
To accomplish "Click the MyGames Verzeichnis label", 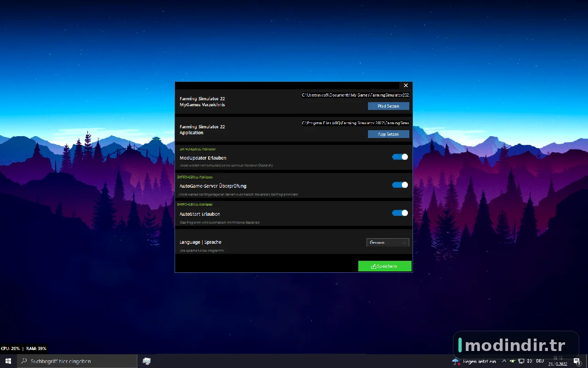I will 203,105.
